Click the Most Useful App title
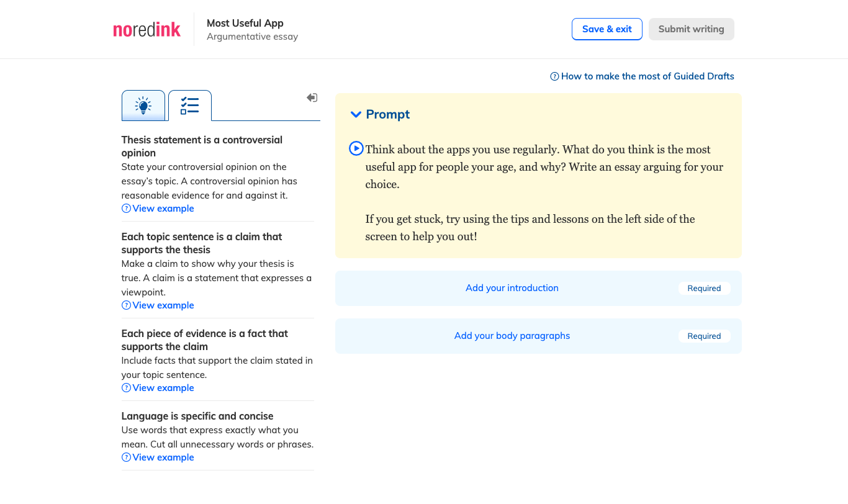The height and width of the screenshot is (504, 848). [245, 23]
